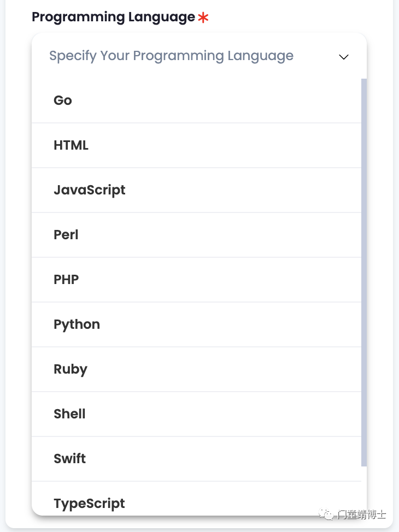
Task: Select the Swift language option
Action: coord(196,459)
